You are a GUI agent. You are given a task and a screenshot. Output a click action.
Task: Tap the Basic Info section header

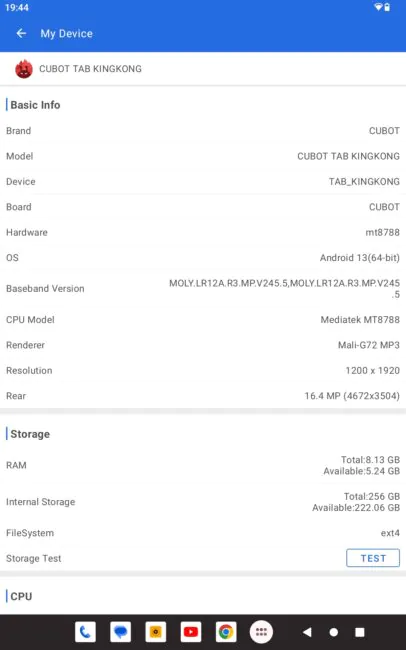pos(35,105)
